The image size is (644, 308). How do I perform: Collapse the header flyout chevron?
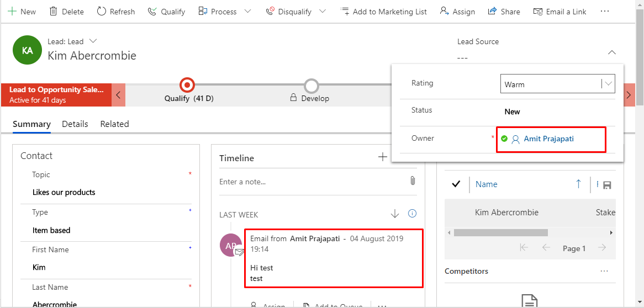click(611, 52)
